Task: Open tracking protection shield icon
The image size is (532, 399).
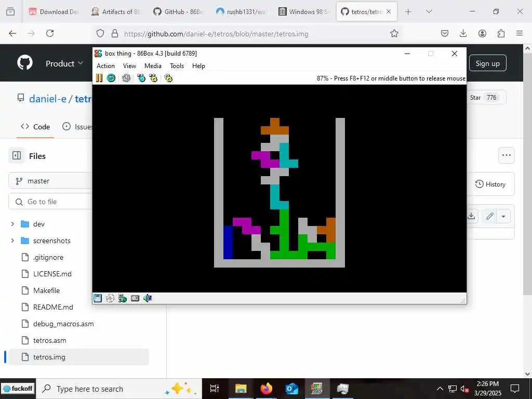Action: tap(100, 33)
